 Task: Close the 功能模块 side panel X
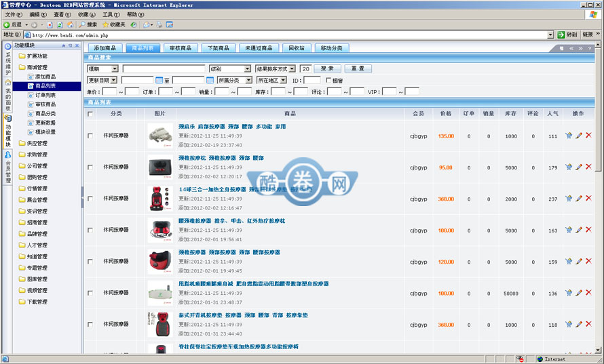tap(77, 45)
